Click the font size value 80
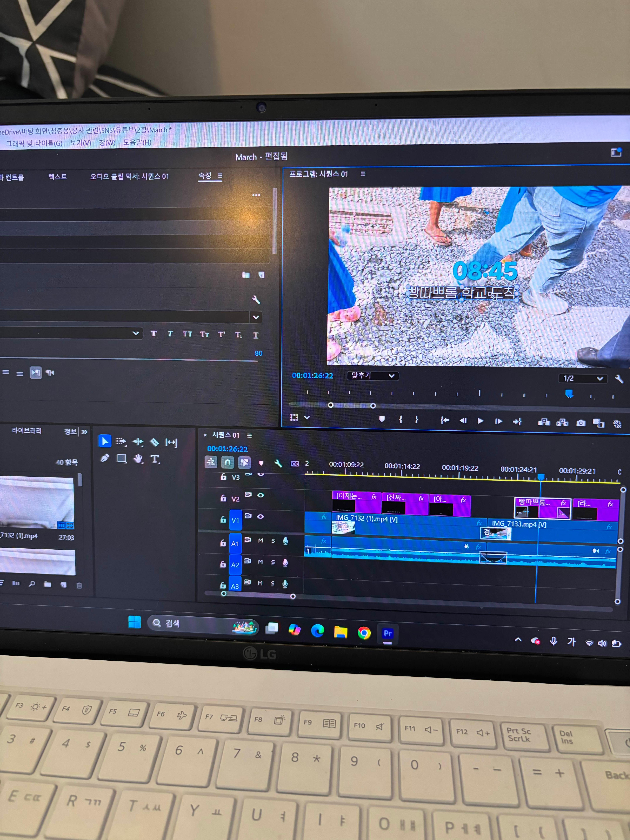 coord(259,353)
